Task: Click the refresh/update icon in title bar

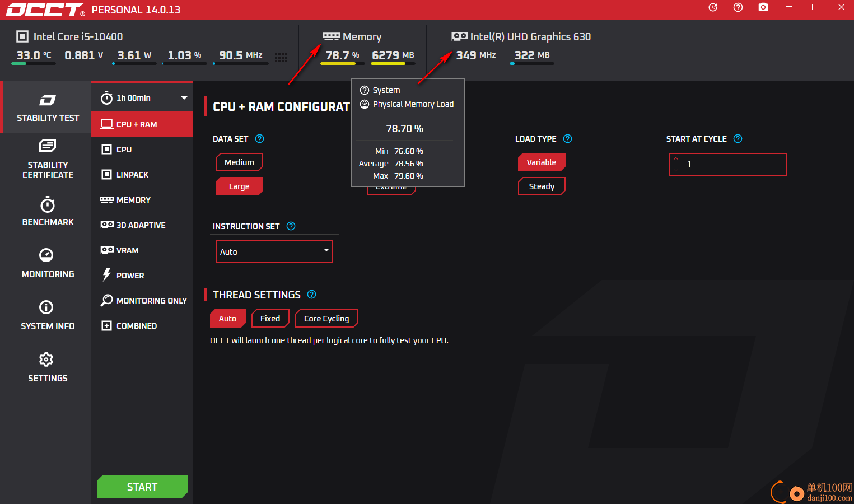Action: click(x=713, y=7)
